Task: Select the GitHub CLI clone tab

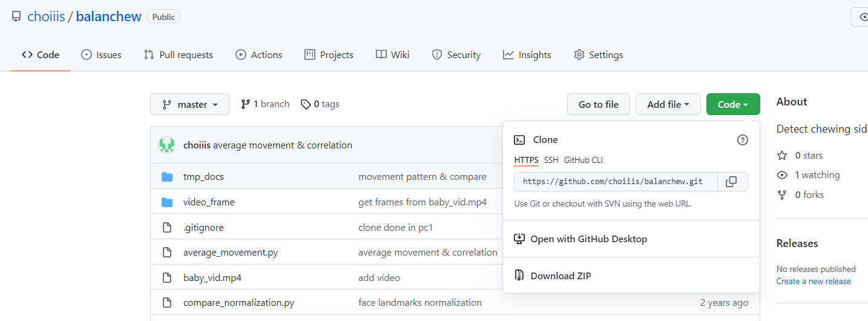Action: pos(583,160)
